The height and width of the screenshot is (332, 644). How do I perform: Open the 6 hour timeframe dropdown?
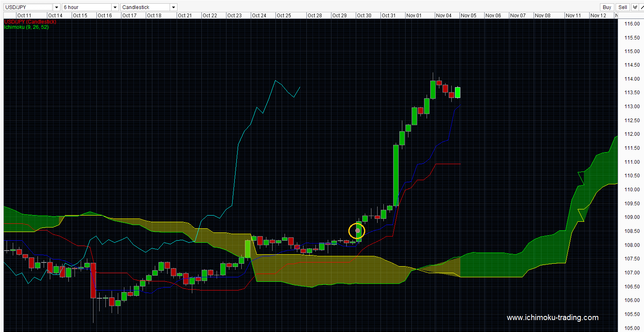(x=91, y=7)
